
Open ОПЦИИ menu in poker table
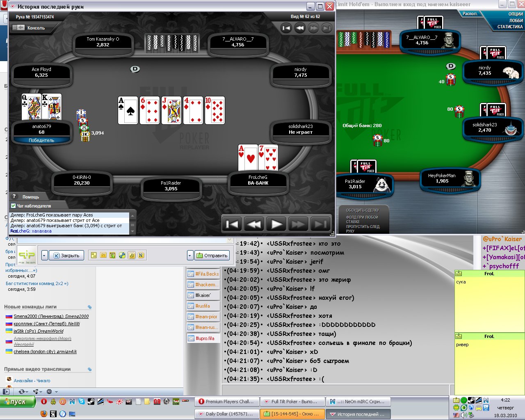(x=516, y=14)
